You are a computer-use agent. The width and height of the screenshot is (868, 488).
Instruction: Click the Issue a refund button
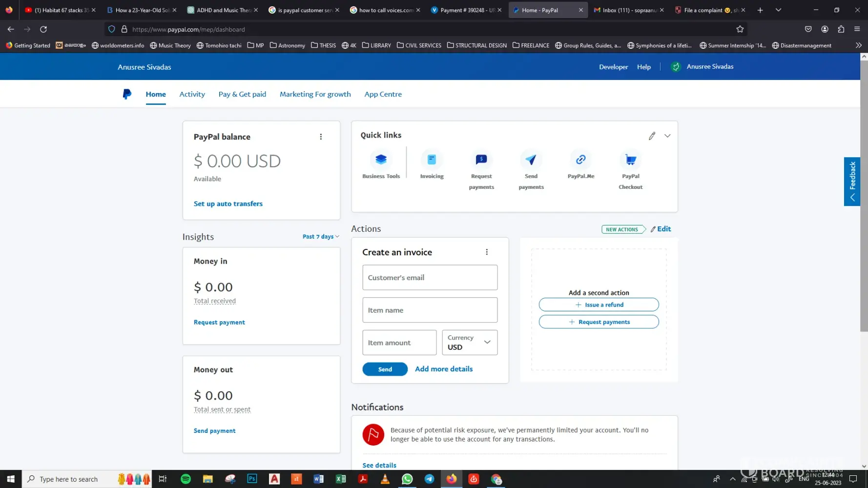[599, 305]
